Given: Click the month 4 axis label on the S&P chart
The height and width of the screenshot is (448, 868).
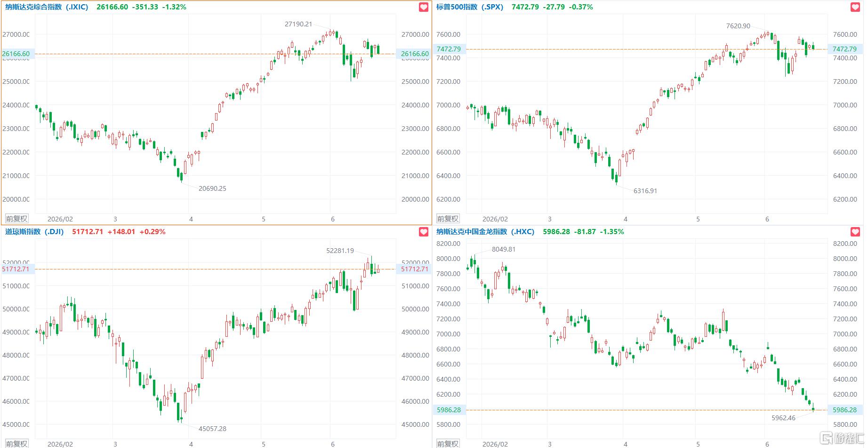Looking at the screenshot, I should (x=626, y=219).
